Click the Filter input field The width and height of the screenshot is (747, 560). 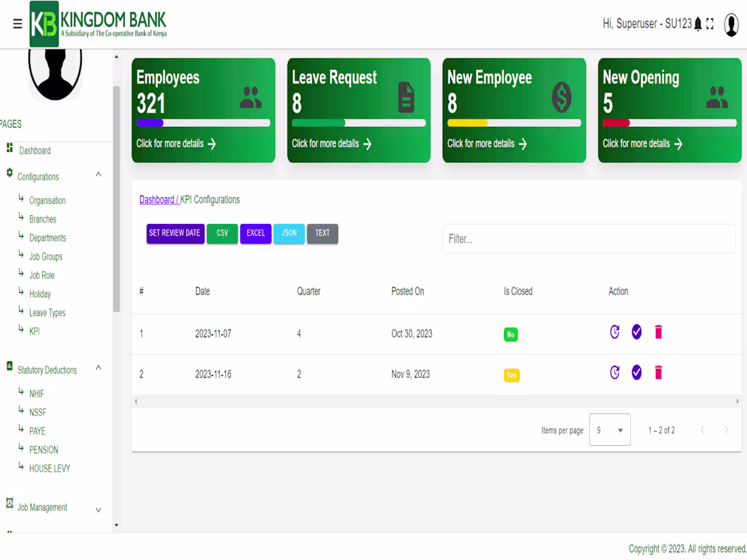pos(588,239)
